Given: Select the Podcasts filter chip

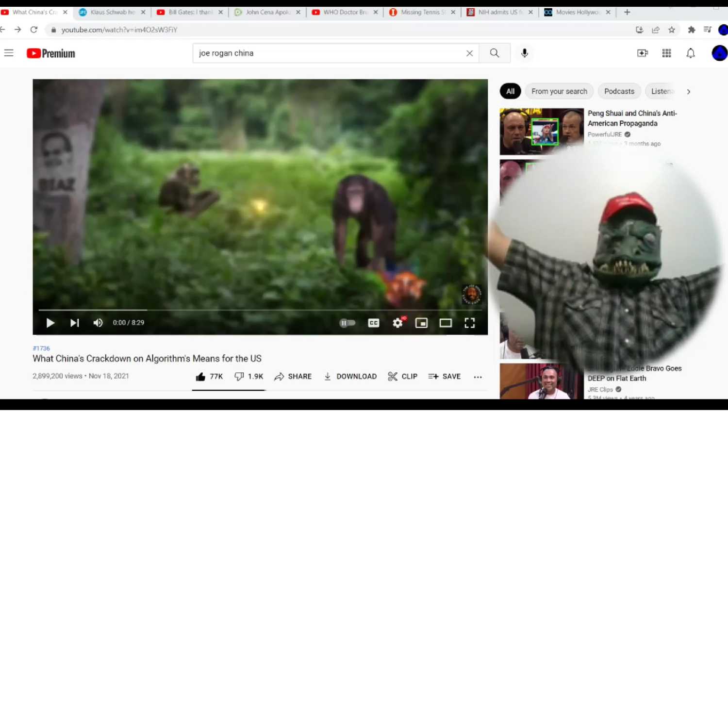Looking at the screenshot, I should (x=619, y=91).
